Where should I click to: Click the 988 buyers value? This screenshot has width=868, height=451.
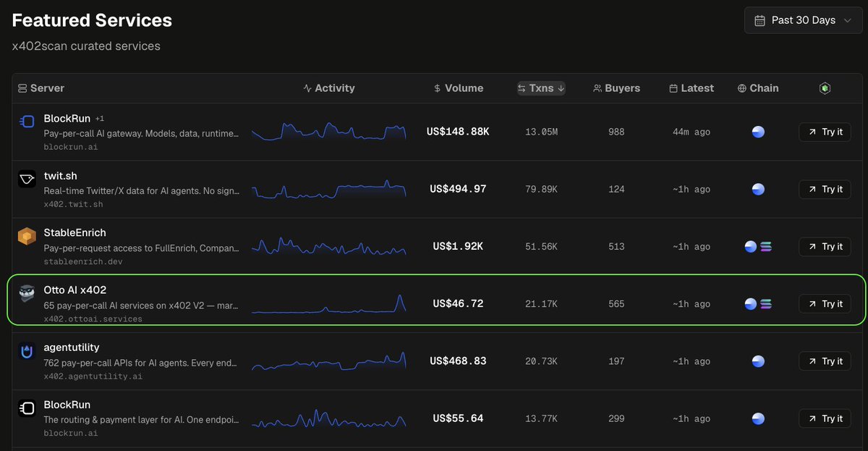[x=616, y=132]
